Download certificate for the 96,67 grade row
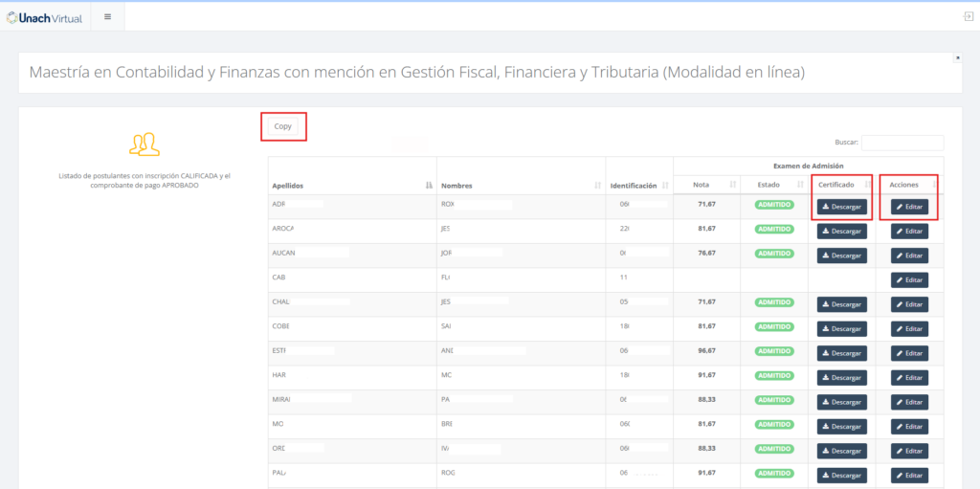 tap(841, 353)
